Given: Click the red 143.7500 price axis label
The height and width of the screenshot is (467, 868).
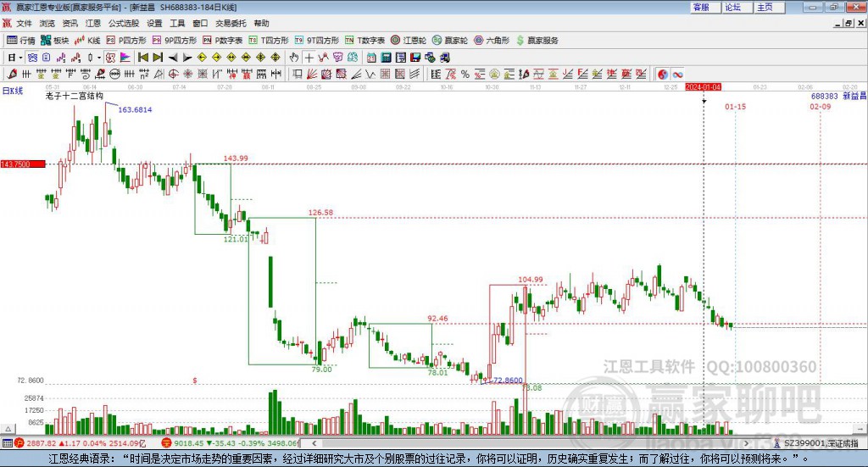Looking at the screenshot, I should pyautogui.click(x=23, y=164).
